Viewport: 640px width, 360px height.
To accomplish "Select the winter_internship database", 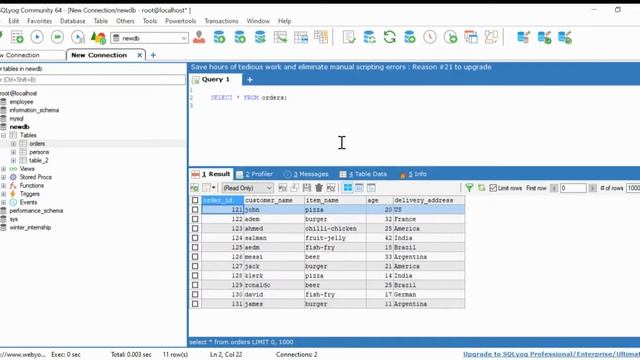I will coord(30,227).
